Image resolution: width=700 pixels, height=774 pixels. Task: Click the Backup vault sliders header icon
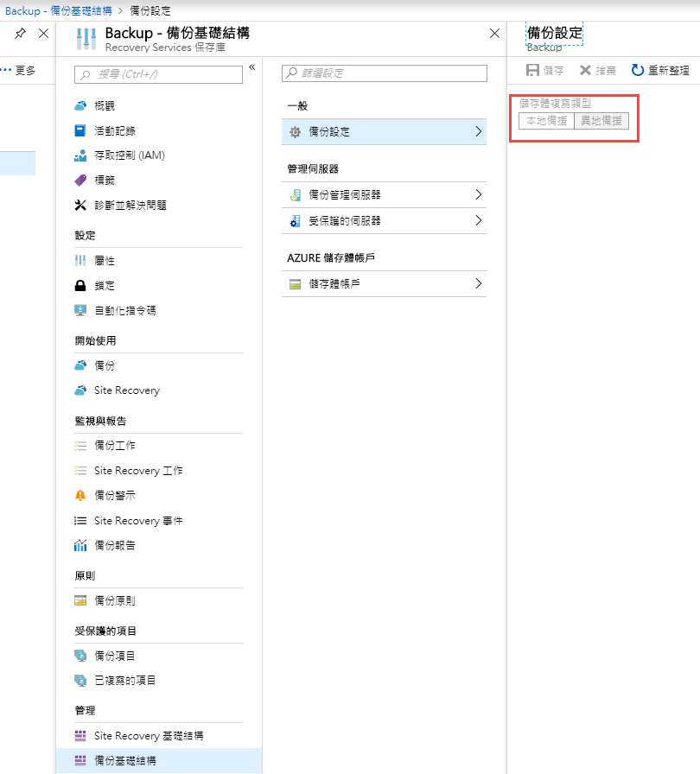86,39
